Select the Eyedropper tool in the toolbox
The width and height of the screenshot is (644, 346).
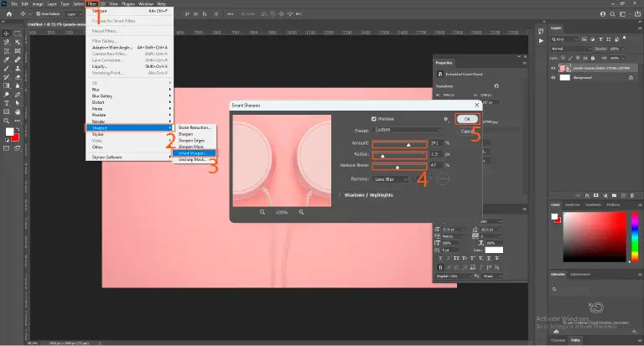click(x=7, y=59)
